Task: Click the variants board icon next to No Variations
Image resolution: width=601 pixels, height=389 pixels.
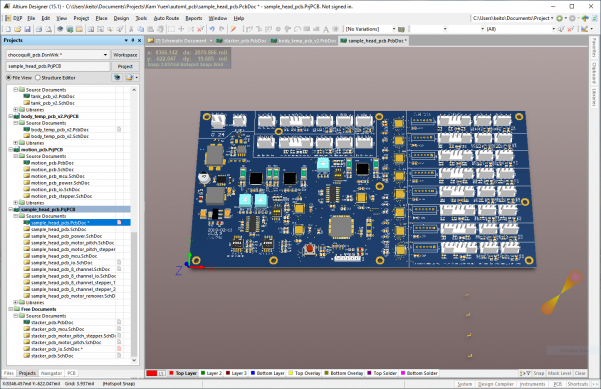Action: coord(401,29)
